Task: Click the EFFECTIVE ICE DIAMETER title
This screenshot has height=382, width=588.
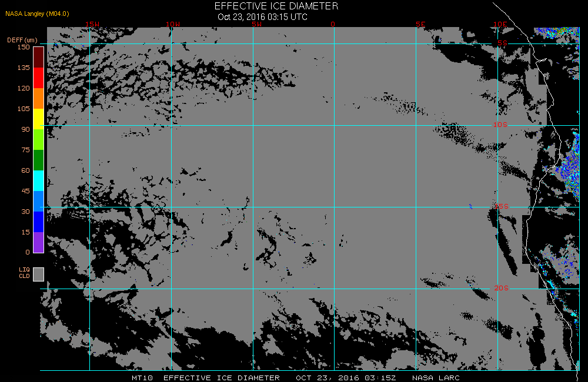Action: (x=276, y=6)
